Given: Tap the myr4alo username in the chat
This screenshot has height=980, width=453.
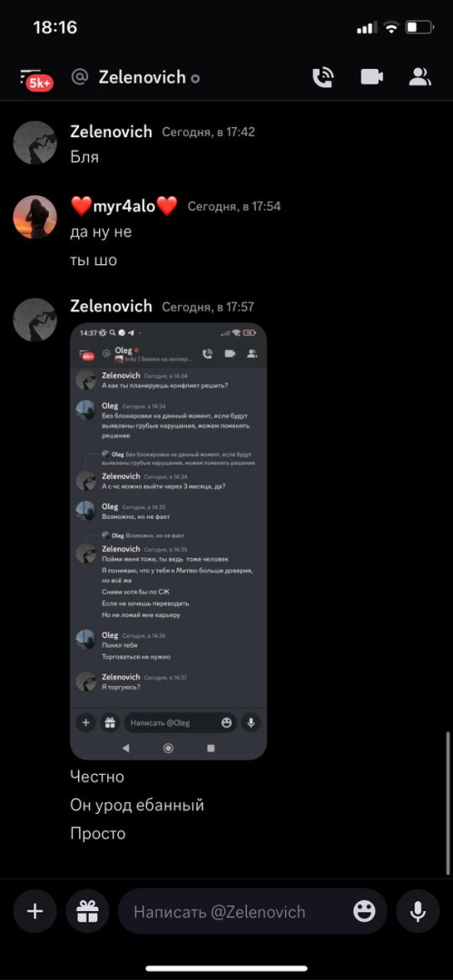Looking at the screenshot, I should coord(123,205).
